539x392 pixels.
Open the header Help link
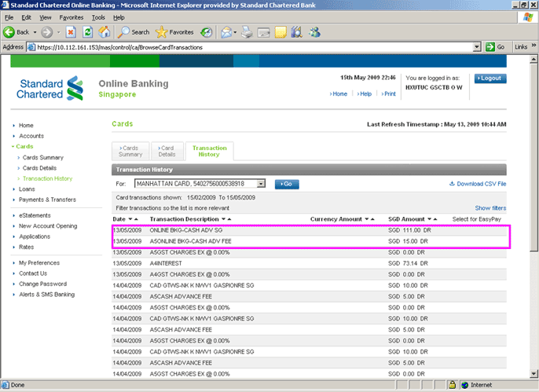pos(365,93)
